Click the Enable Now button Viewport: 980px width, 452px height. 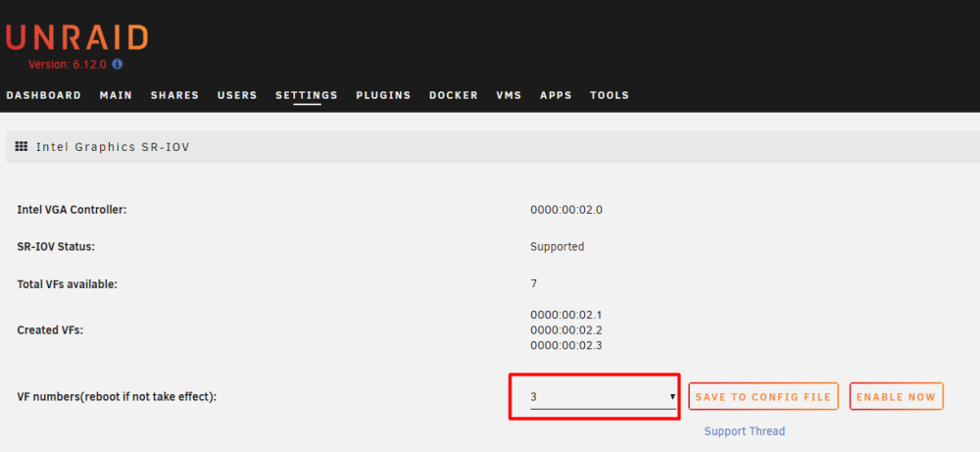[x=897, y=397]
